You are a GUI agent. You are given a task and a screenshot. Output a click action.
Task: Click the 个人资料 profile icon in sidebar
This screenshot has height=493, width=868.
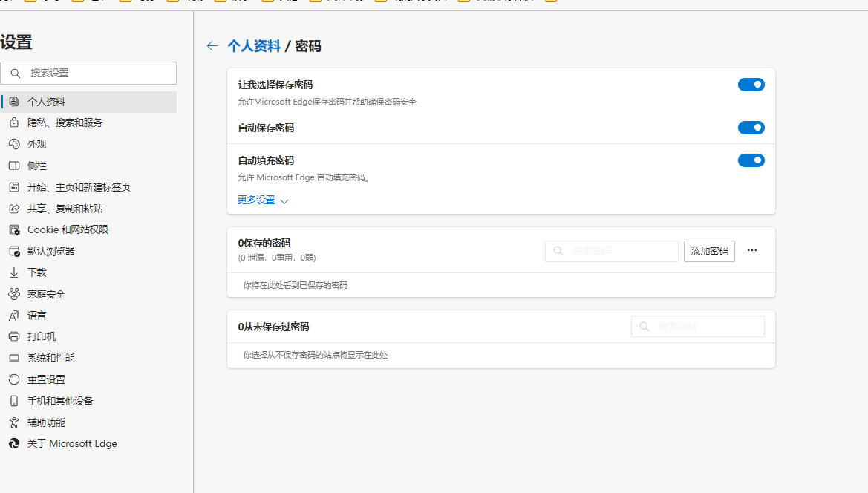[14, 102]
